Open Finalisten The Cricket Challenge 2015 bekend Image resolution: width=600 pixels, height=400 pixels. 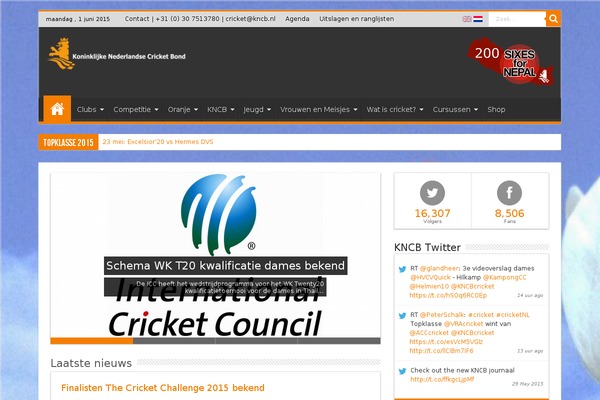(163, 388)
